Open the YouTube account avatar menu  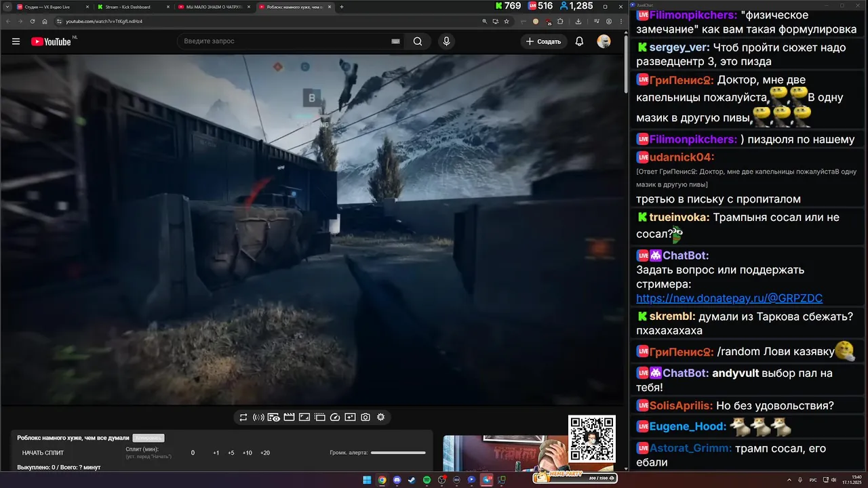click(604, 41)
